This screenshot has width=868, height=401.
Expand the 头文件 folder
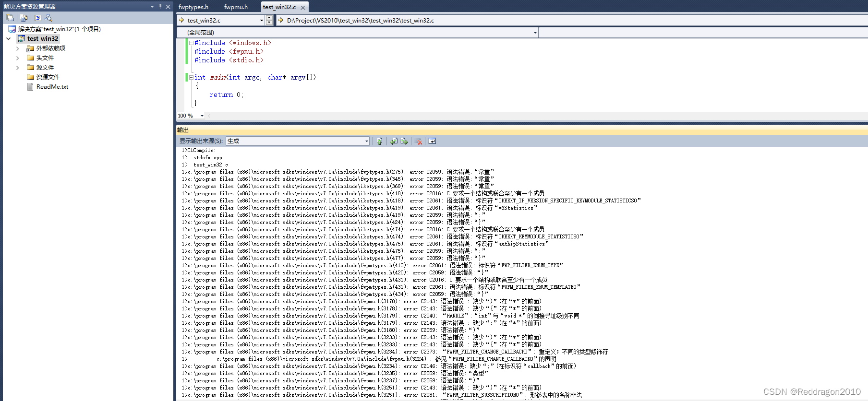pyautogui.click(x=18, y=58)
